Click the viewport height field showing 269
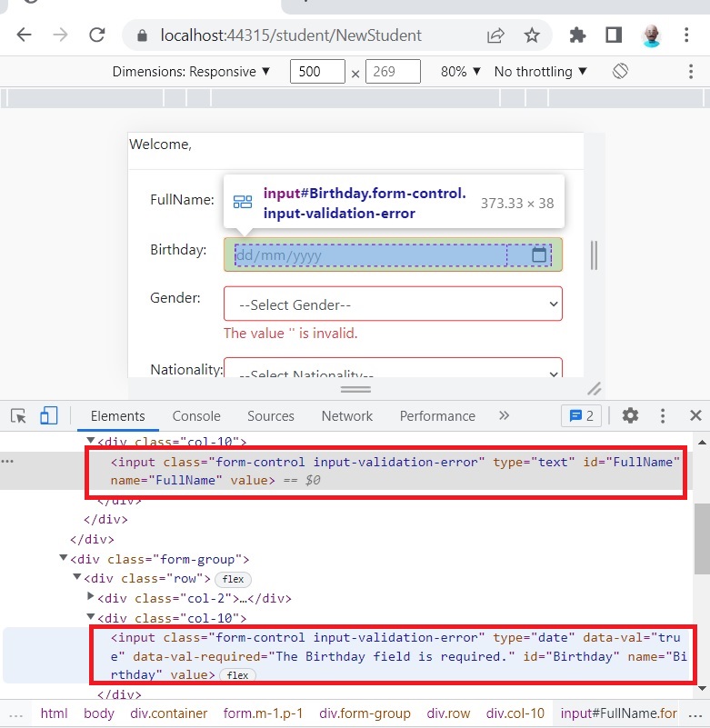 click(393, 72)
